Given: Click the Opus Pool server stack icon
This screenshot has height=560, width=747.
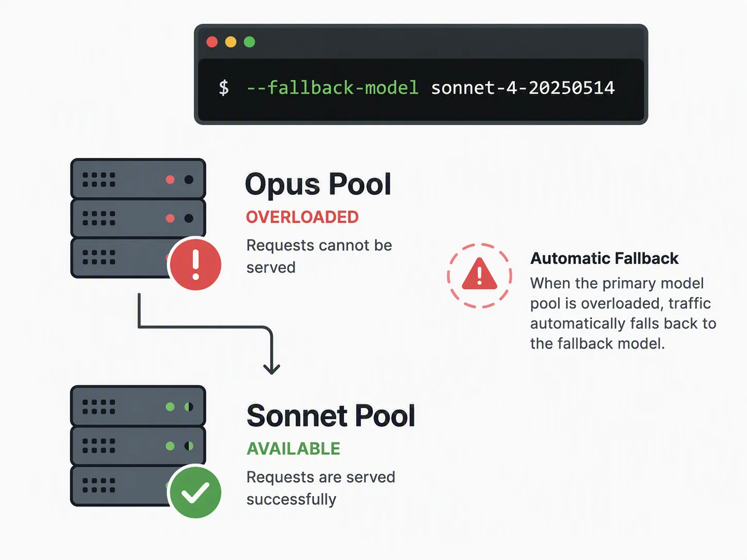Looking at the screenshot, I should 138,218.
